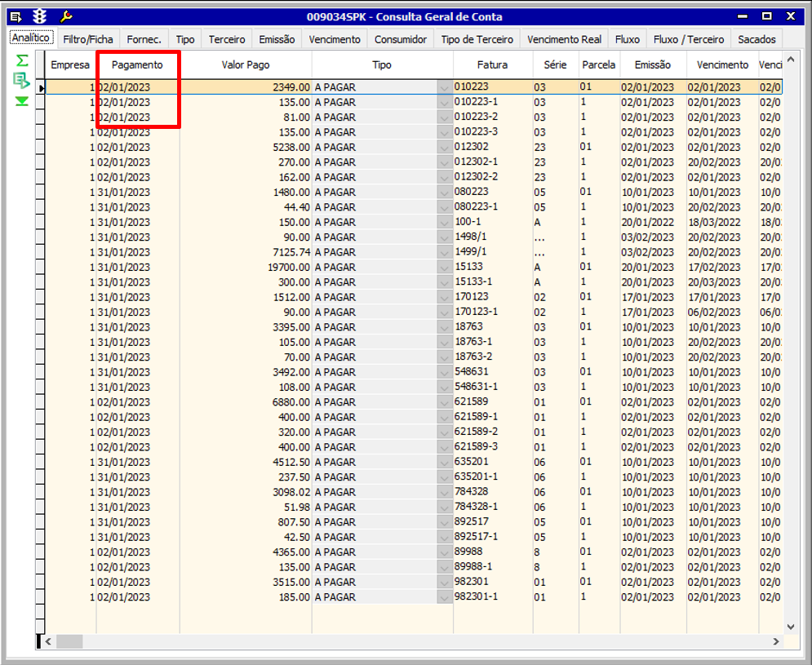812x665 pixels.
Task: Click the yellow wrench settings icon
Action: 66,16
